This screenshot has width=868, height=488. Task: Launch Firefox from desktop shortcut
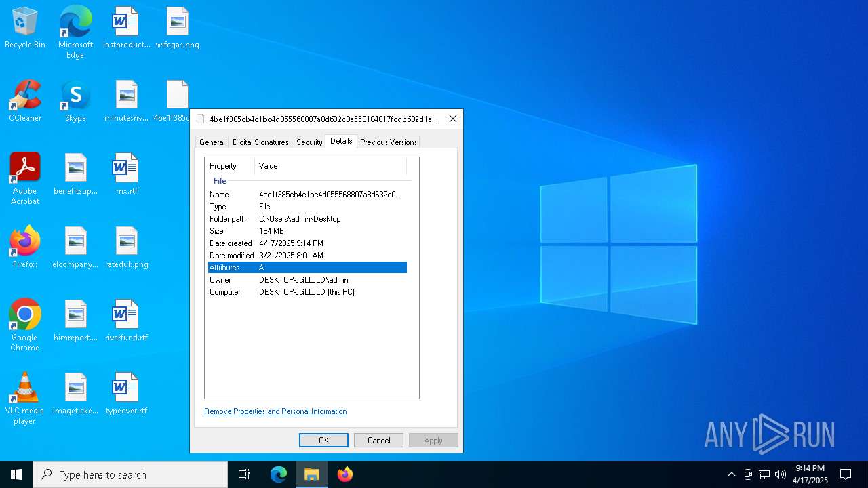[25, 247]
